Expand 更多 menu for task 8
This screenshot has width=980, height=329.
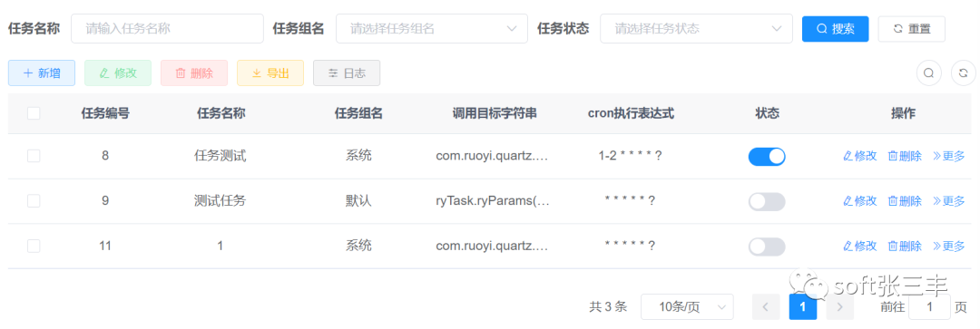point(949,156)
